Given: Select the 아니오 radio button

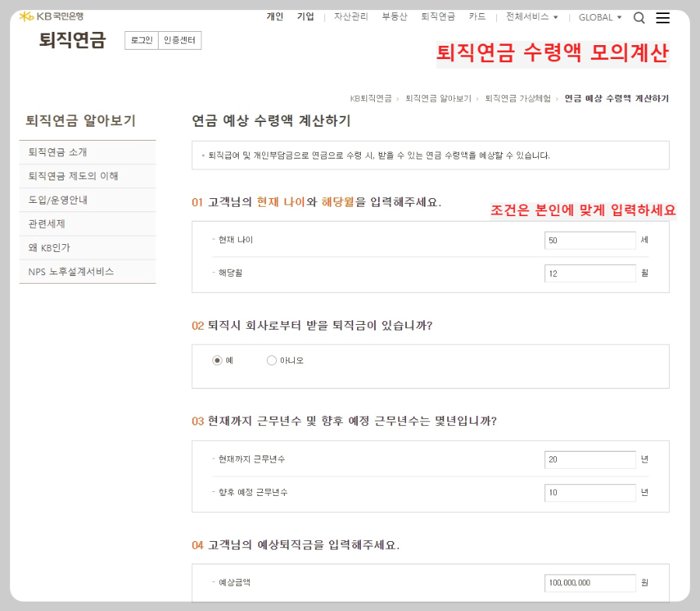Looking at the screenshot, I should tap(272, 360).
